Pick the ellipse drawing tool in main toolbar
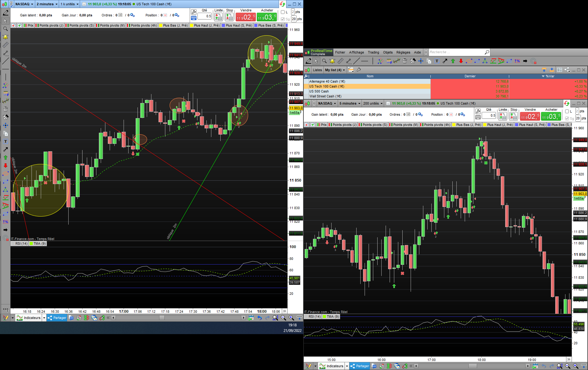588x370 pixels. click(469, 61)
